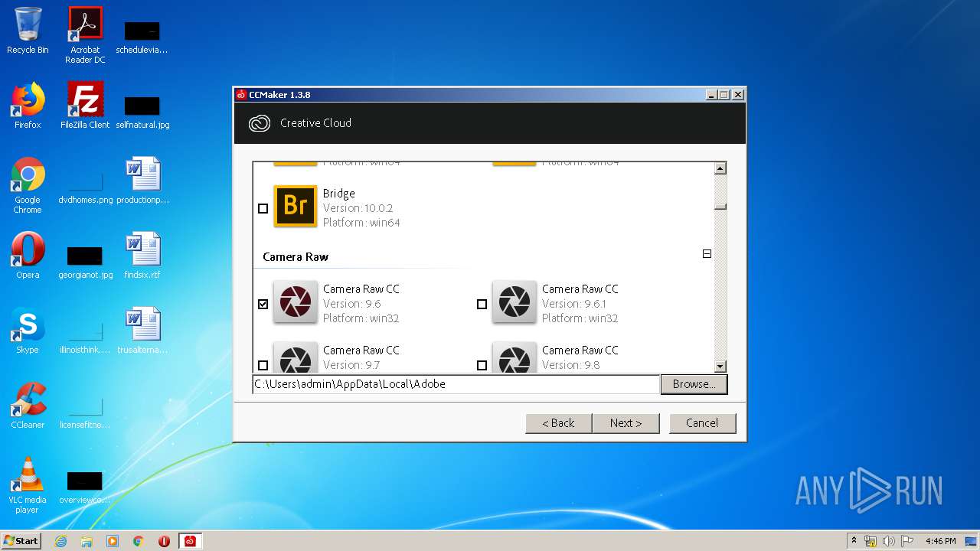Open the Start menu
The height and width of the screenshot is (551, 980).
coord(21,541)
